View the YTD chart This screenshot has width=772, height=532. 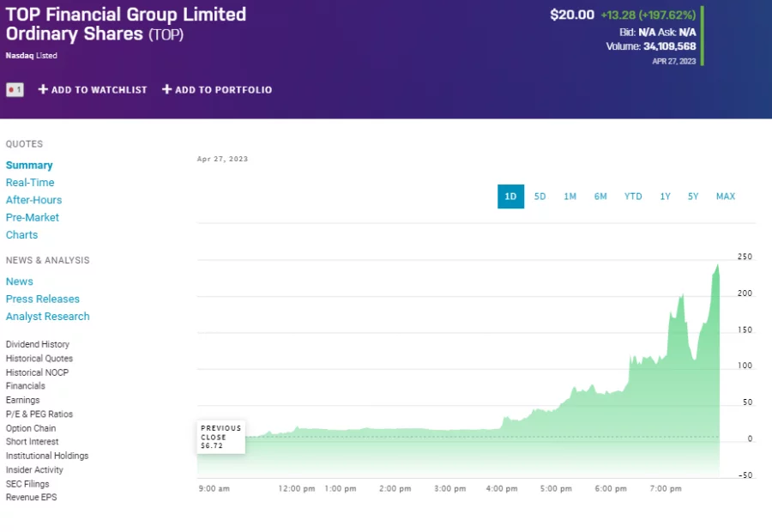pos(633,196)
